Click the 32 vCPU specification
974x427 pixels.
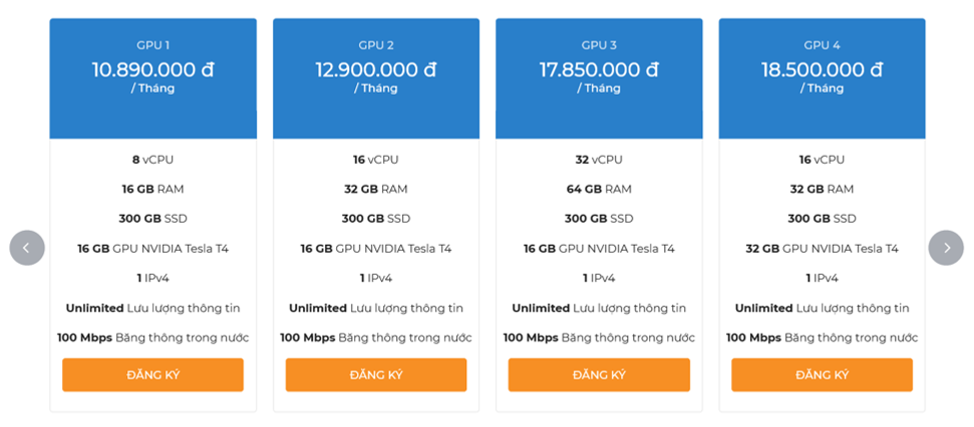pos(599,159)
